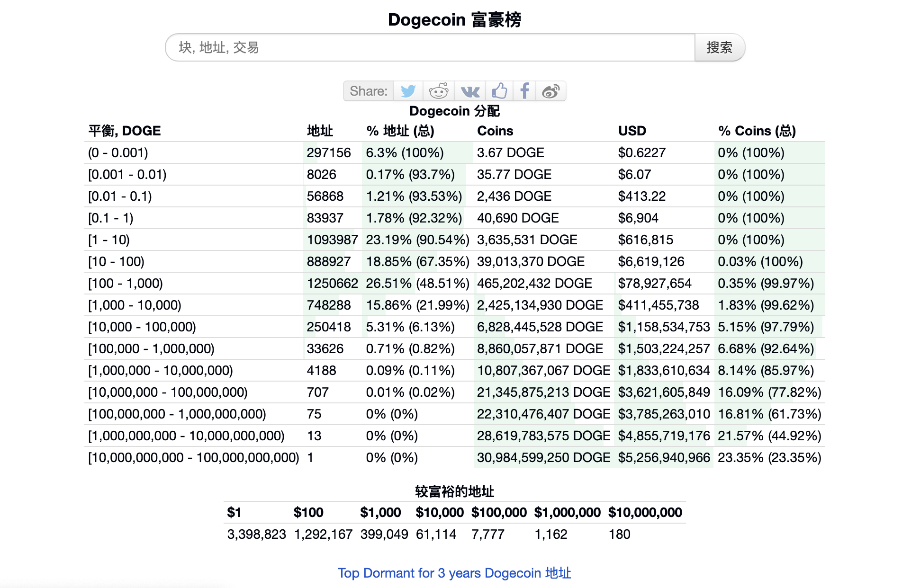
Task: Select the [10,000,000 - 100,000,000) range cell
Action: click(168, 392)
